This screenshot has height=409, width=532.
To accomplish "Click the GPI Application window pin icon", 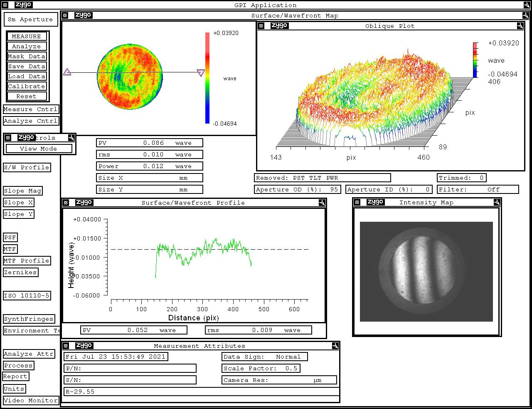I will tap(527, 5).
